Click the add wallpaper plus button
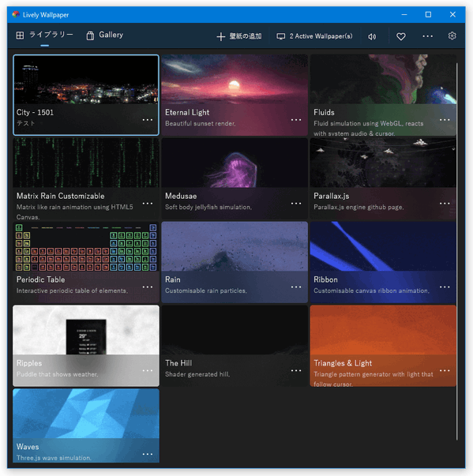The height and width of the screenshot is (476, 473). [x=239, y=36]
